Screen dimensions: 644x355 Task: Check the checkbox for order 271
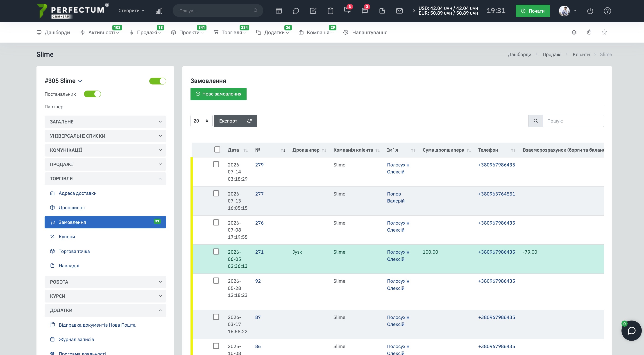click(x=216, y=252)
